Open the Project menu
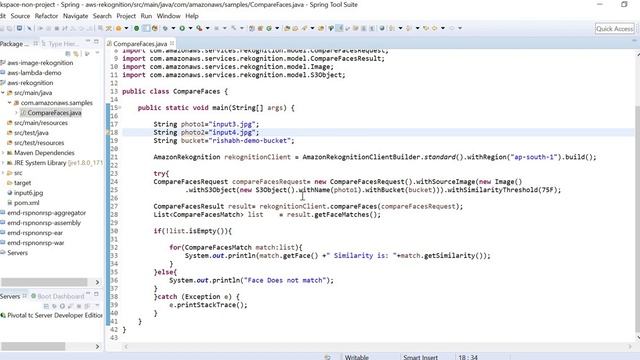Viewport: 640px width, 360px height. click(x=126, y=16)
